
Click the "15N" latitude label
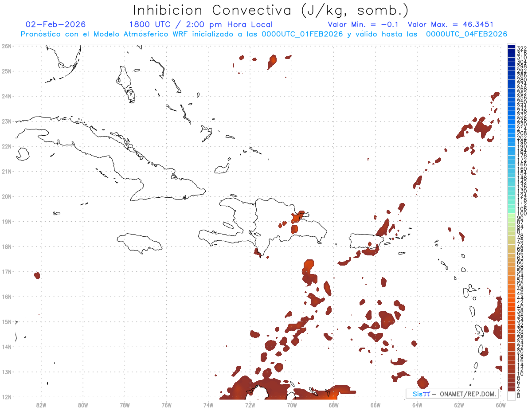tap(7, 321)
